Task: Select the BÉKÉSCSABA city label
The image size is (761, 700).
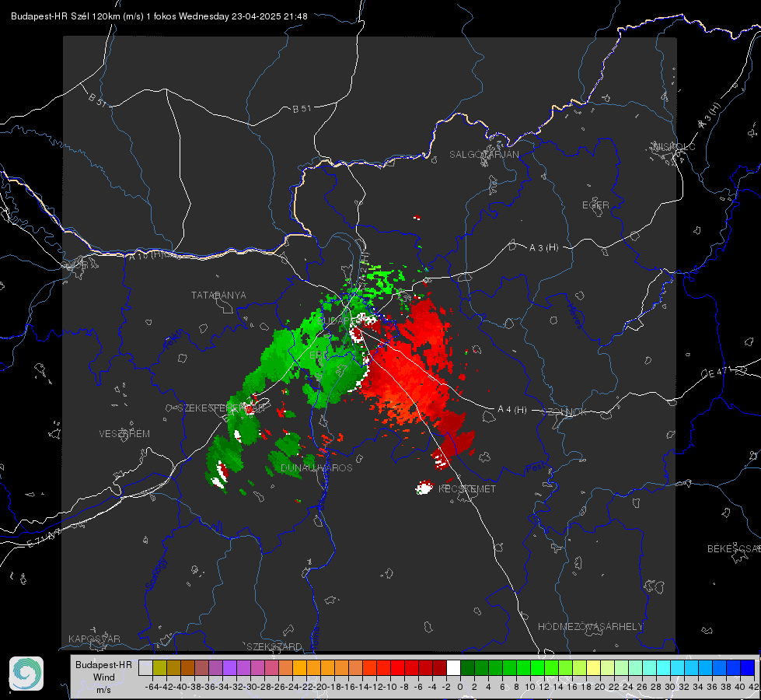Action: point(734,549)
